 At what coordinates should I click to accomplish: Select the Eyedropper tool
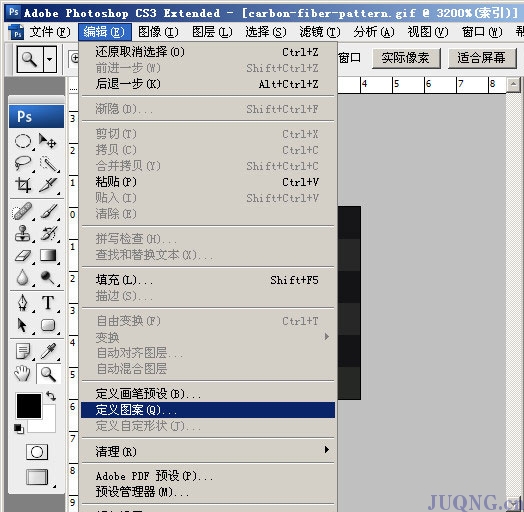coord(49,352)
